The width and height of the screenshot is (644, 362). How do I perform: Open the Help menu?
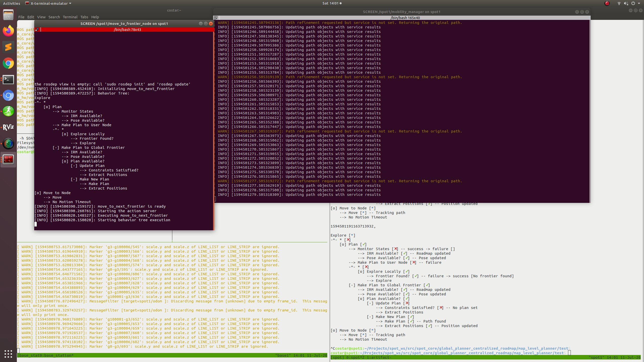point(95,17)
